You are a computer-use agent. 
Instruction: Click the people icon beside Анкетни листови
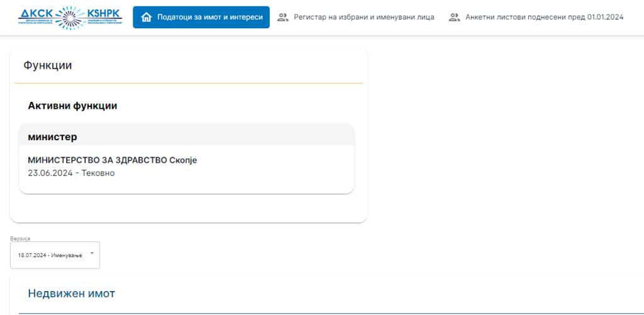(454, 18)
